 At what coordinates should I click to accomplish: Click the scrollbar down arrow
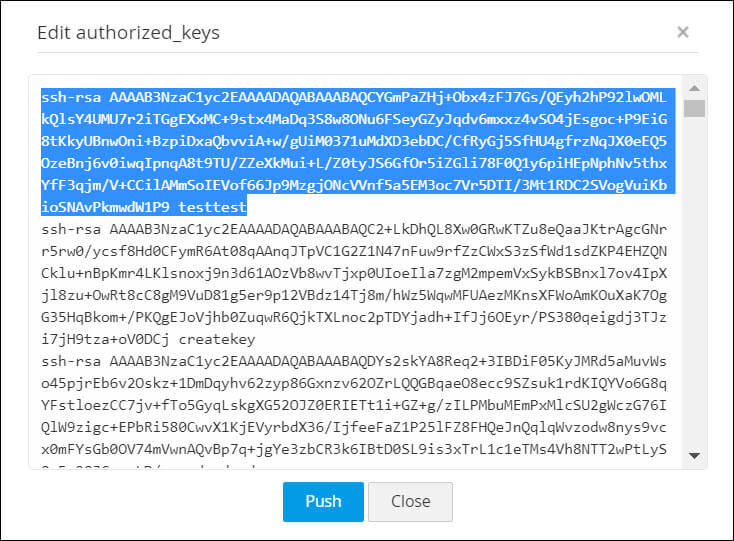pyautogui.click(x=695, y=456)
